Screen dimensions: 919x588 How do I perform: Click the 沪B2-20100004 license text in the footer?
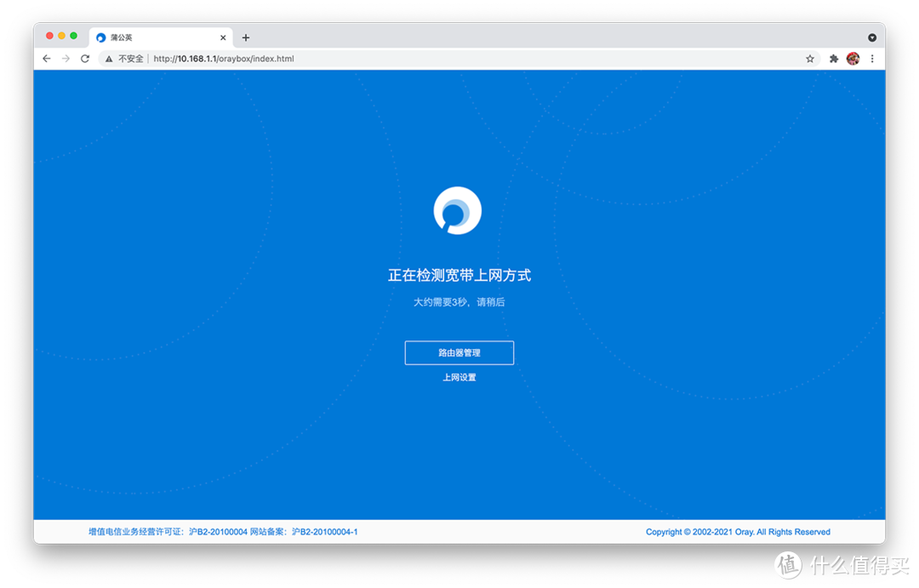(218, 533)
